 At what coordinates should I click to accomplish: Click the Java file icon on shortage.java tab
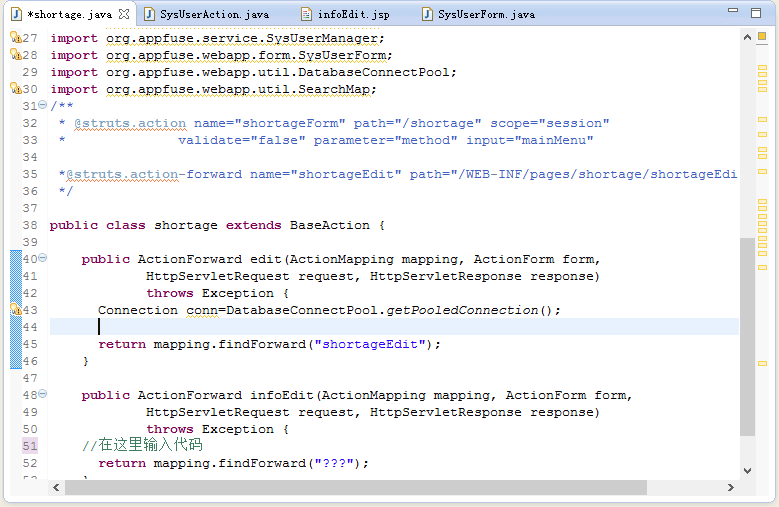click(x=16, y=14)
